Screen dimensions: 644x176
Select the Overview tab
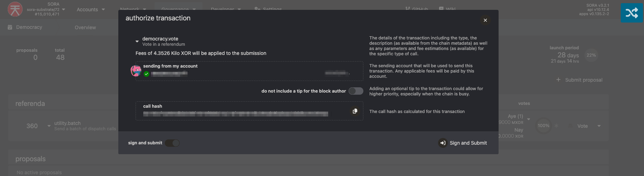point(85,27)
